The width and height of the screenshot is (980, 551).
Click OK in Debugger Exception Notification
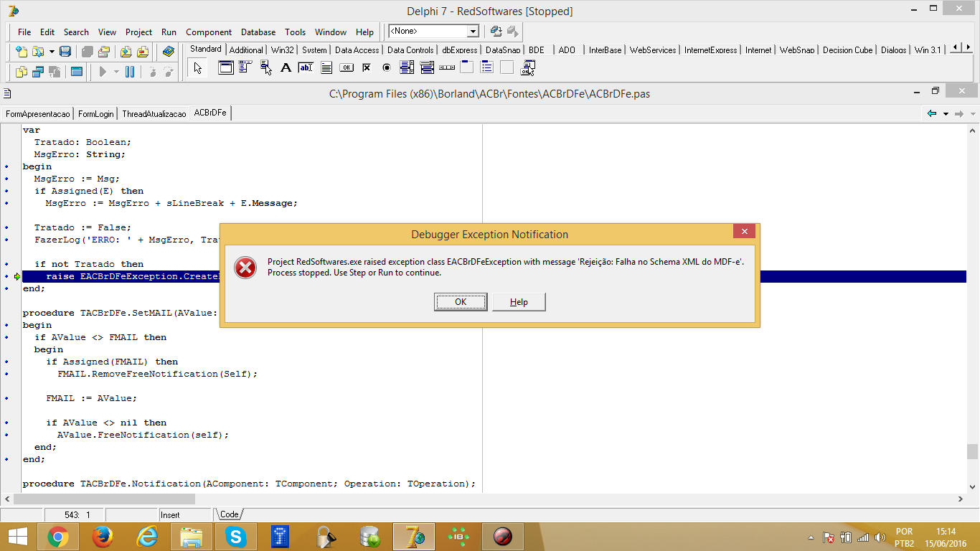(461, 302)
